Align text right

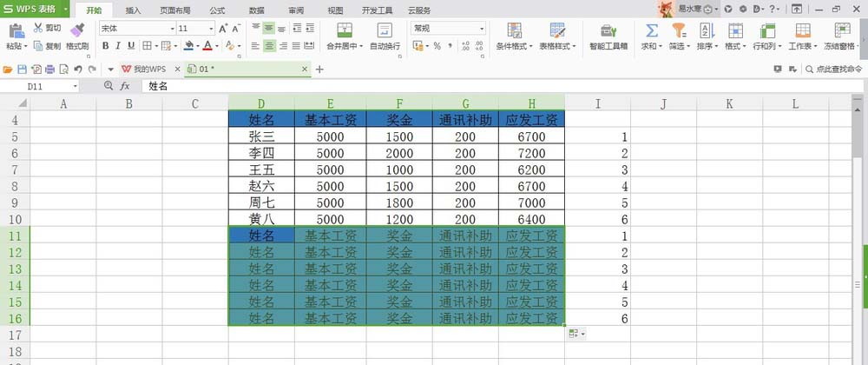click(283, 46)
